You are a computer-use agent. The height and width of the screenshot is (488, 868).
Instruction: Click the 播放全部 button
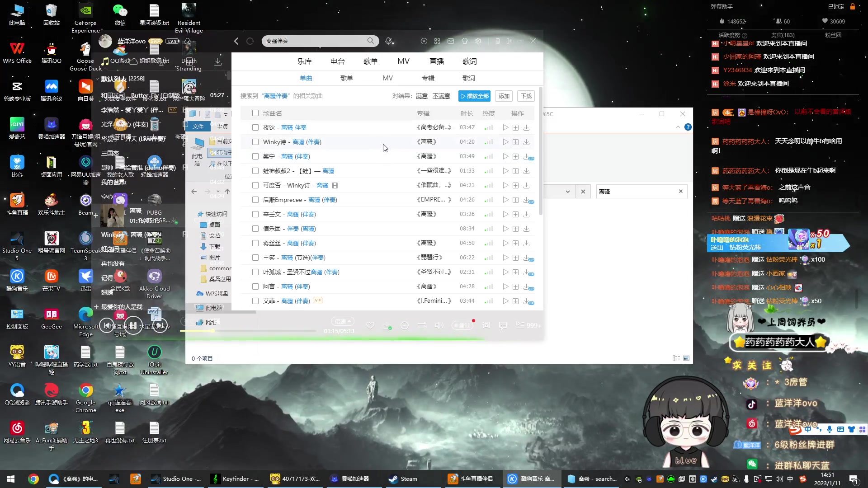(x=475, y=96)
